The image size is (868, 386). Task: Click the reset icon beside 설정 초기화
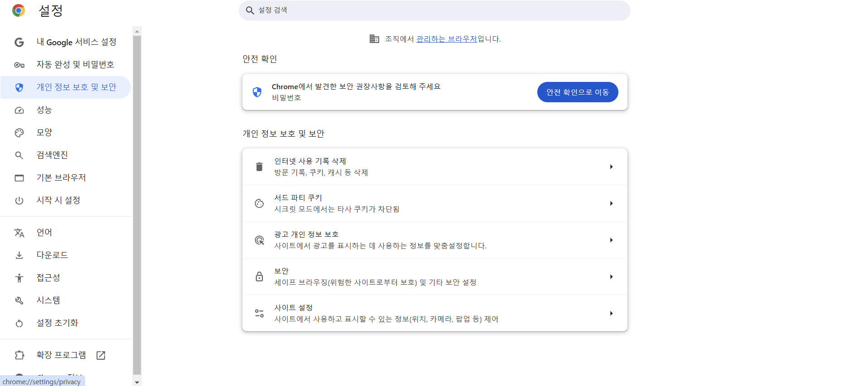click(19, 323)
